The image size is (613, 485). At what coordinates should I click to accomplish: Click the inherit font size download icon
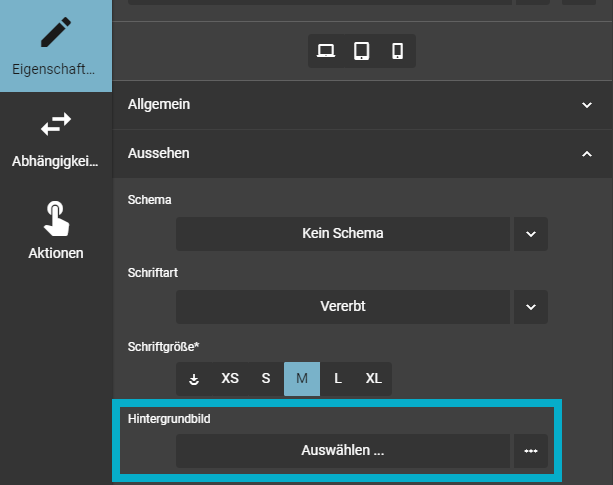point(194,379)
